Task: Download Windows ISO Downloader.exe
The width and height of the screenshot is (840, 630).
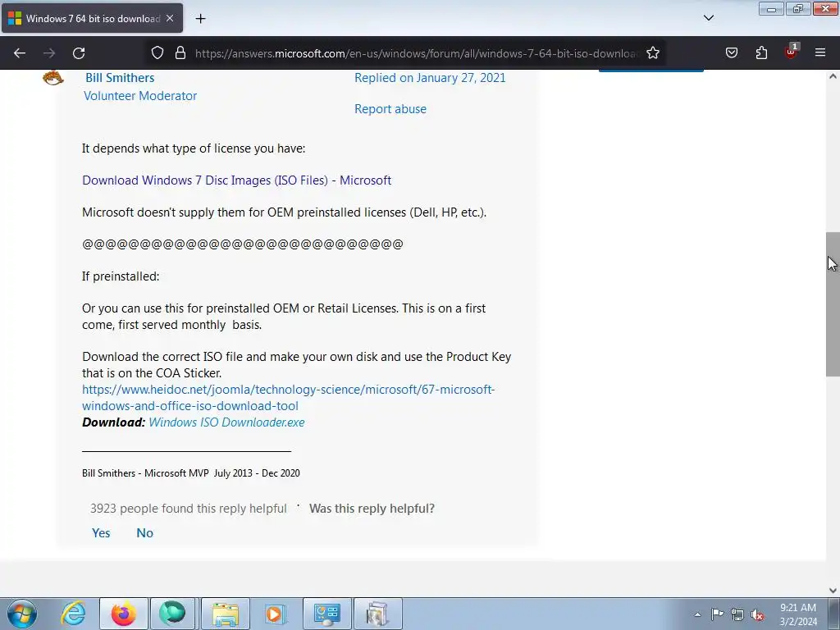Action: [x=226, y=422]
